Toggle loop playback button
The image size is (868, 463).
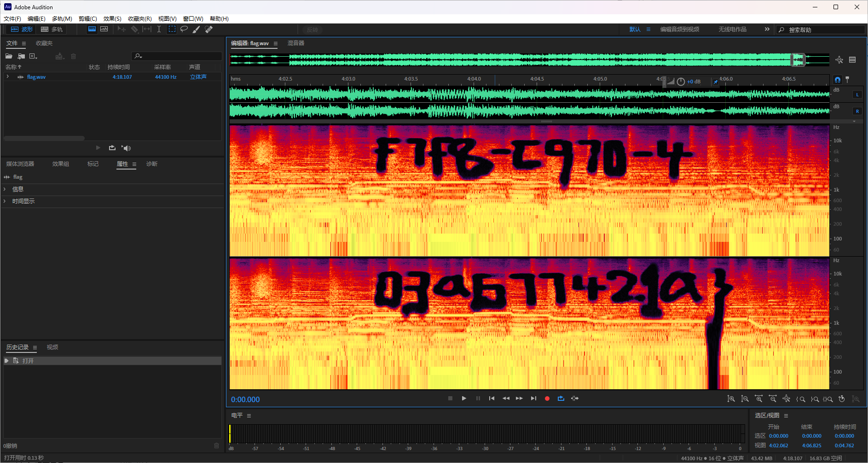tap(561, 399)
